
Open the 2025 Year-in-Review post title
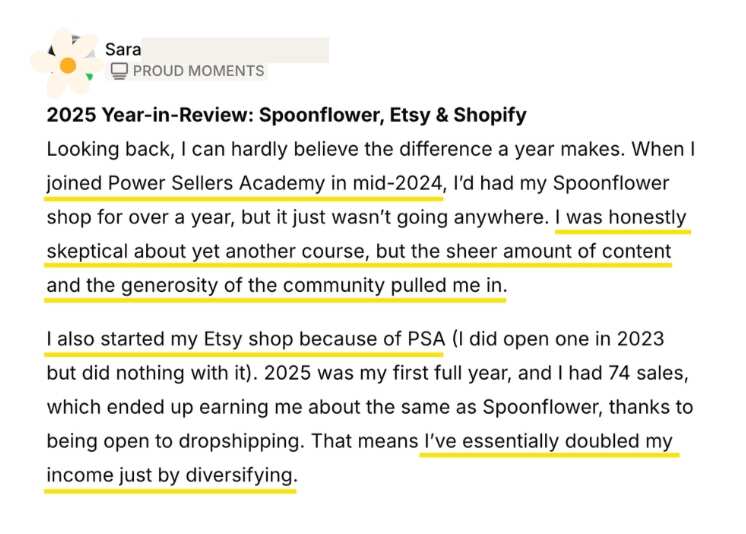point(286,115)
